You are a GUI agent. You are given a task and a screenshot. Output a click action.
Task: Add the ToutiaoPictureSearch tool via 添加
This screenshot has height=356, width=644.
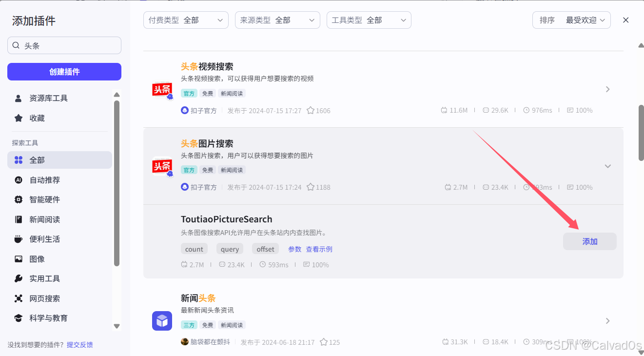coord(590,241)
